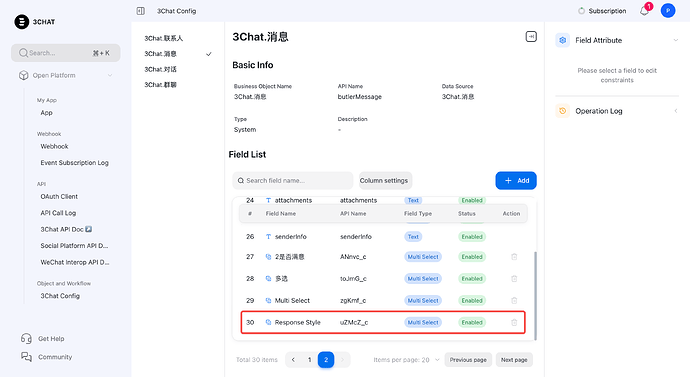Focus the Search field name input
The width and height of the screenshot is (690, 377).
coord(293,180)
